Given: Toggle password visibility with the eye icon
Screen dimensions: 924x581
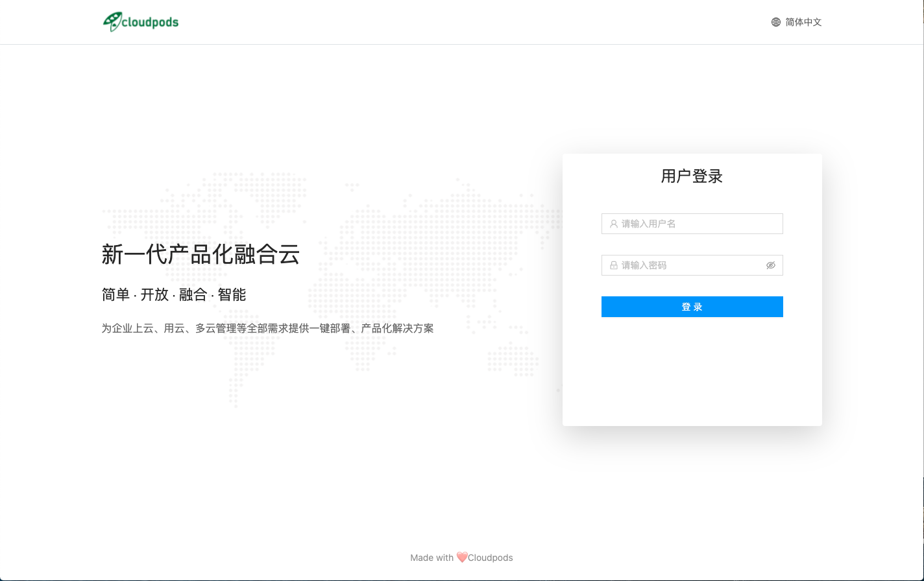Looking at the screenshot, I should 770,265.
